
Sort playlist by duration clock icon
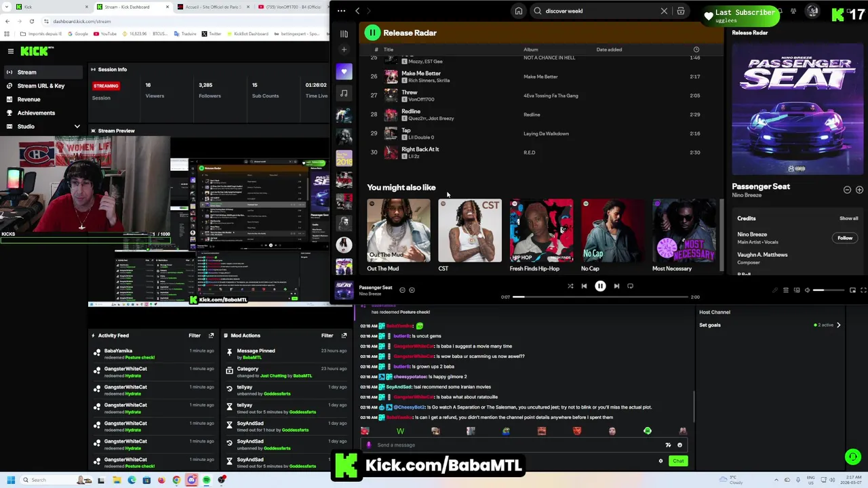[x=696, y=49]
